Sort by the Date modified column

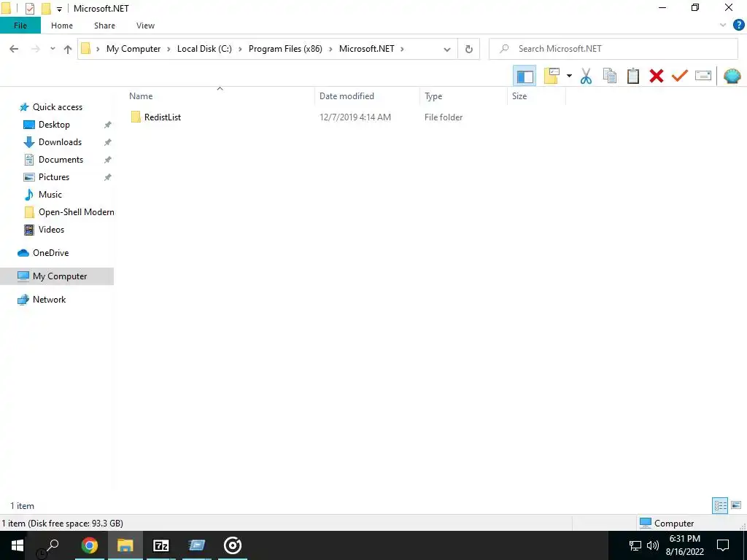coord(367,96)
